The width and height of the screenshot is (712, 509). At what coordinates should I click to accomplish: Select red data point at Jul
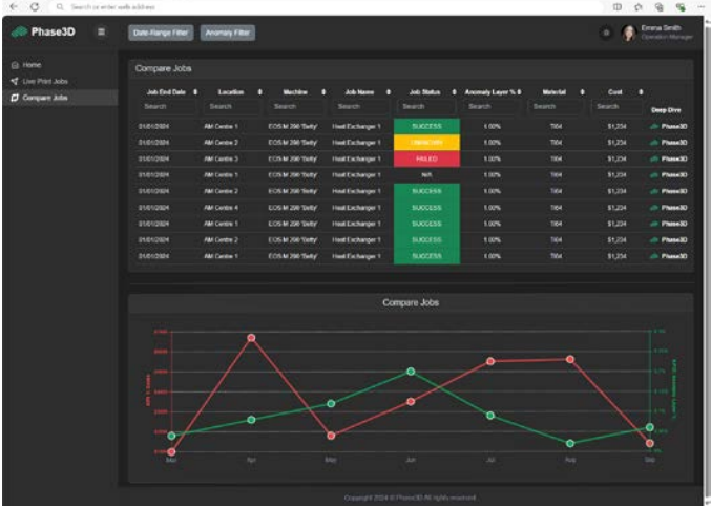pos(490,361)
